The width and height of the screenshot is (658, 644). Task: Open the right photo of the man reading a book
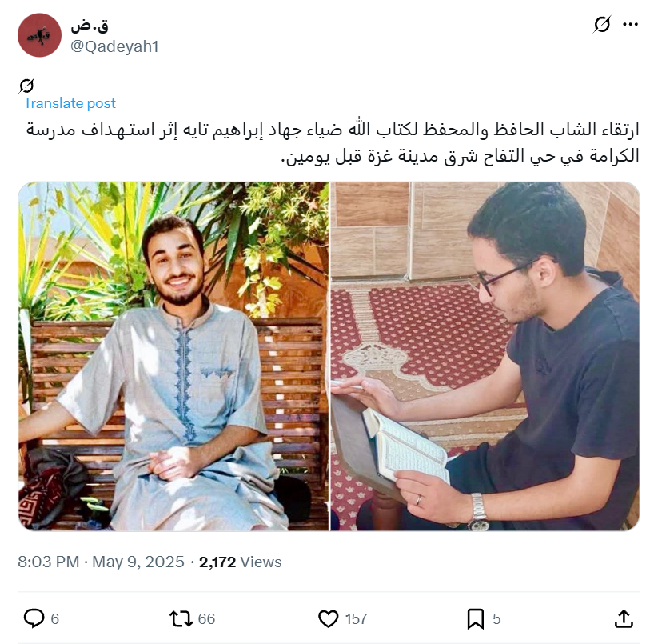pos(485,357)
